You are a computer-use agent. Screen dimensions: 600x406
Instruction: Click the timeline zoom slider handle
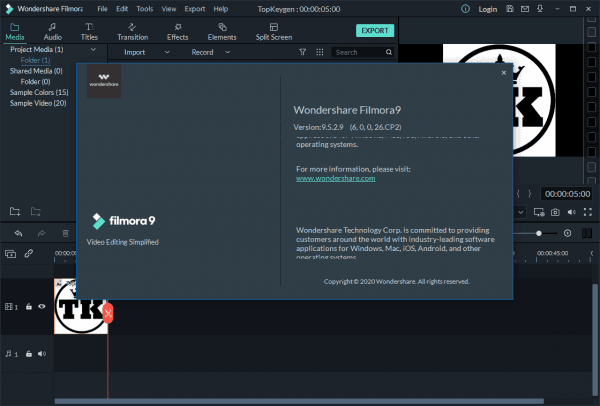[539, 233]
